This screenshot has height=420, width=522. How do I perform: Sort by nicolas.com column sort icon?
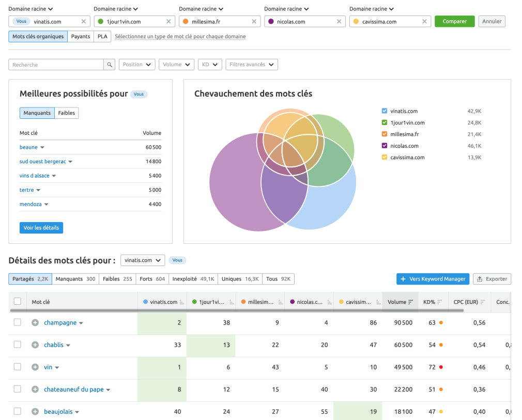[x=329, y=302]
